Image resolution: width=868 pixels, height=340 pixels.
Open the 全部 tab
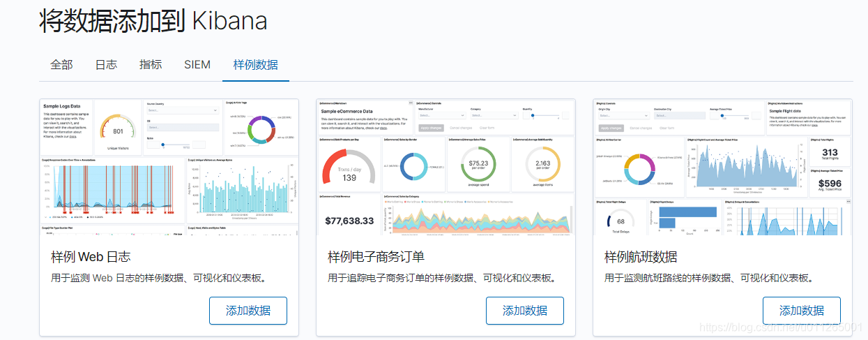[x=61, y=65]
